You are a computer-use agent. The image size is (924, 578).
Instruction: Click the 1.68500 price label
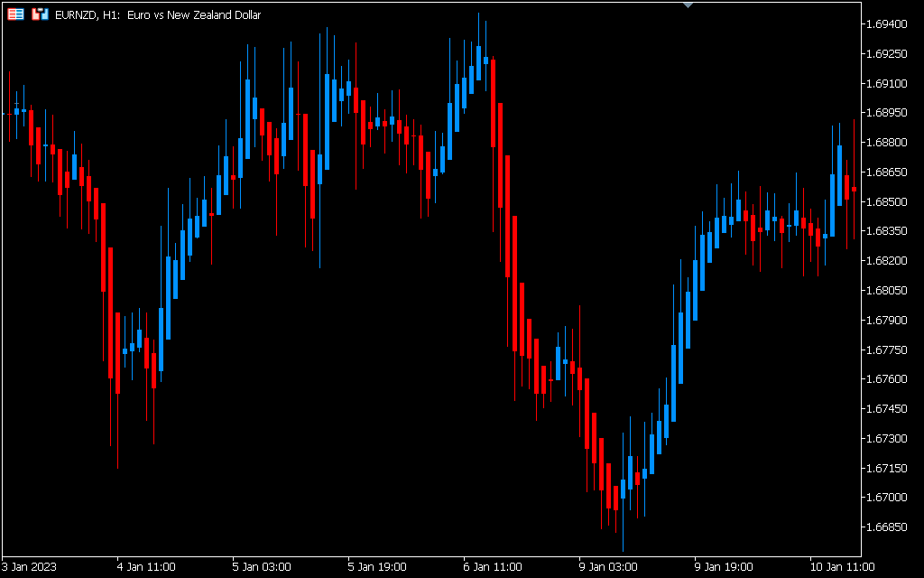pyautogui.click(x=886, y=201)
